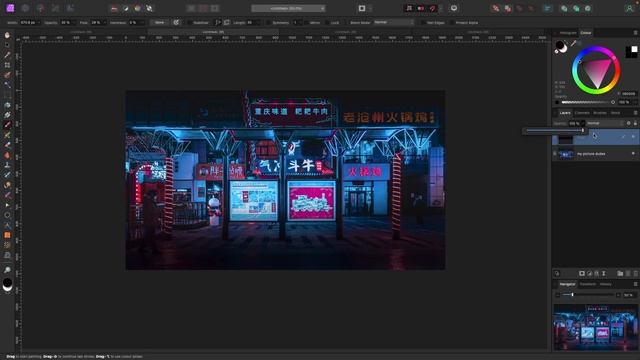
Task: Toggle the Mirror checkbox
Action: 306,22
